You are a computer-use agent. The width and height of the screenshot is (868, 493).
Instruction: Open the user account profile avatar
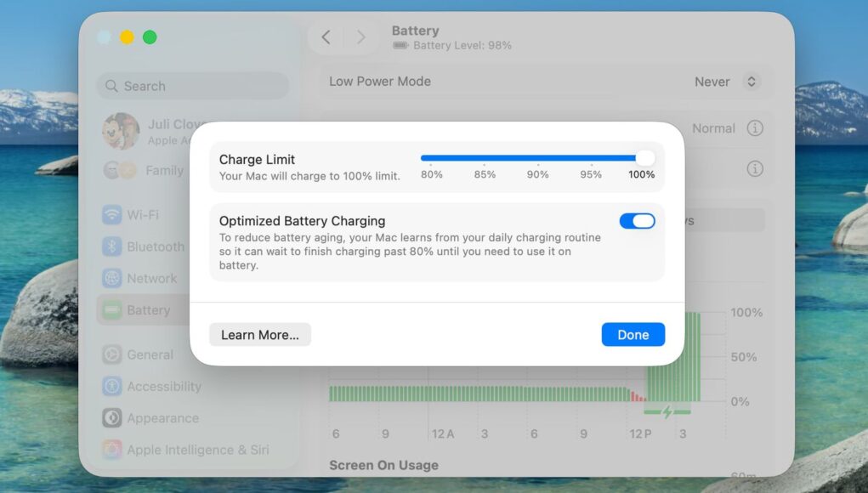(121, 132)
